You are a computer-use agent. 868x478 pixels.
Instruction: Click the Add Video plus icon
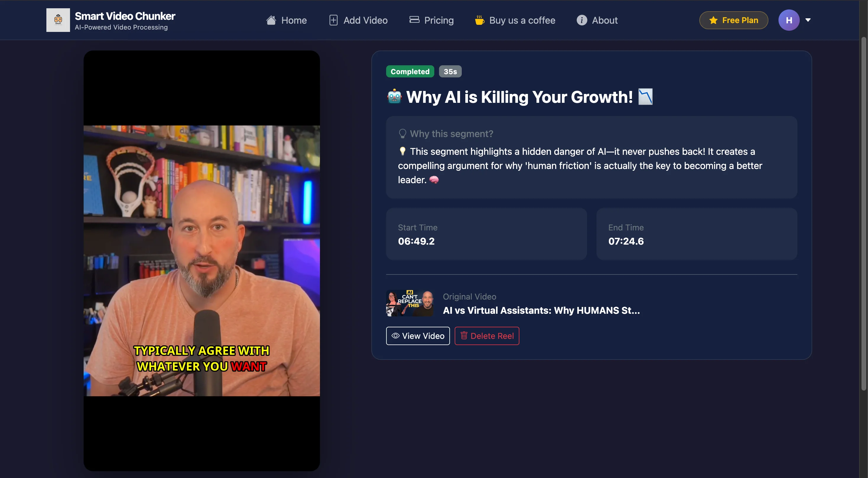[333, 20]
